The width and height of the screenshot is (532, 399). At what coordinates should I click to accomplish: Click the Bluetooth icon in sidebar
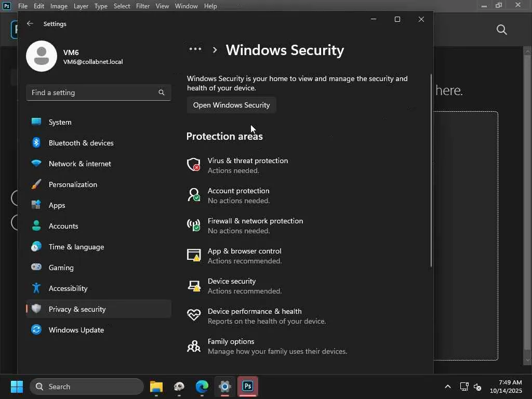[x=36, y=142]
